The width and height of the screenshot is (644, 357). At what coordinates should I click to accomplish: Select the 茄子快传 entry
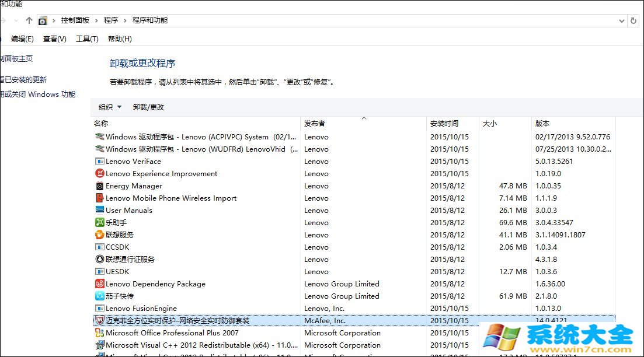(x=354, y=296)
